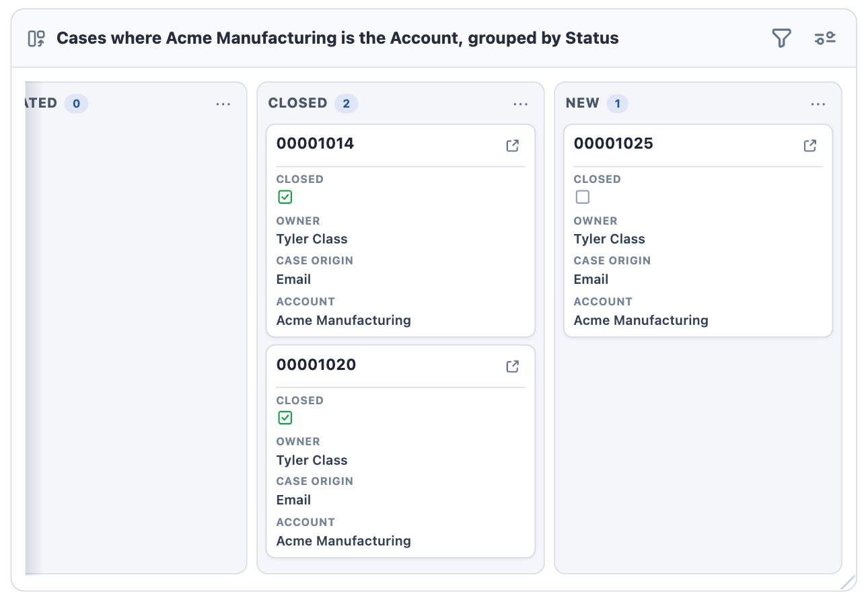
Task: Click the case number 00001020
Action: coord(316,365)
